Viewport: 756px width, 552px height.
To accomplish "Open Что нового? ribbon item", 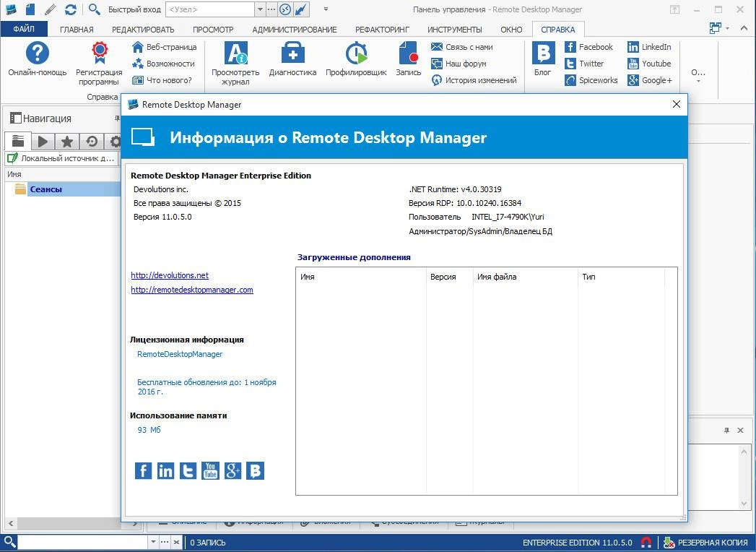I will click(162, 80).
